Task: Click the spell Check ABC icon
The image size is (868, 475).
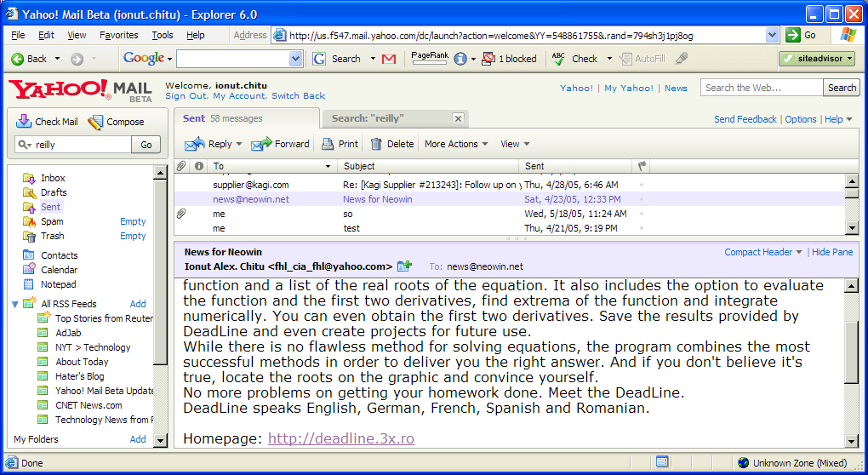Action: click(558, 59)
